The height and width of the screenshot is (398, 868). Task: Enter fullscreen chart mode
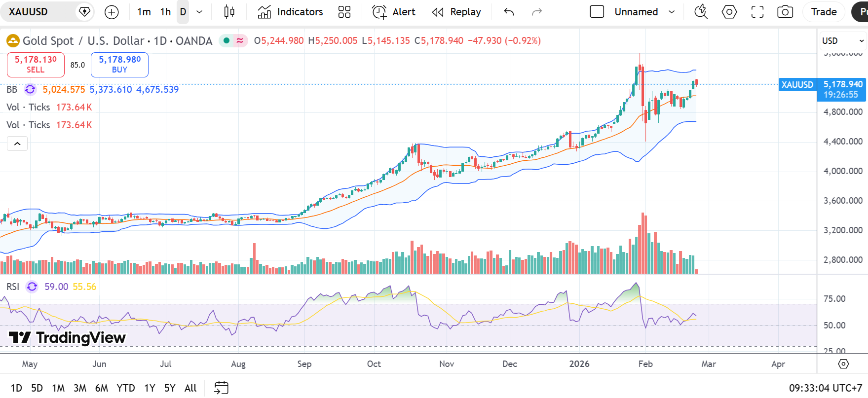(757, 12)
